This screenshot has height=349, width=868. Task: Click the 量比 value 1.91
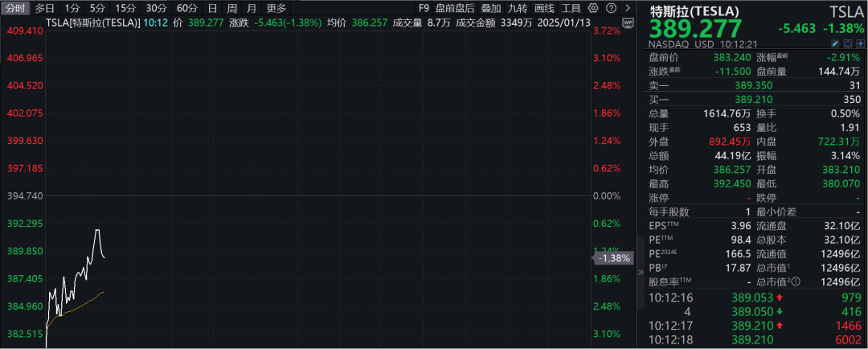(851, 127)
